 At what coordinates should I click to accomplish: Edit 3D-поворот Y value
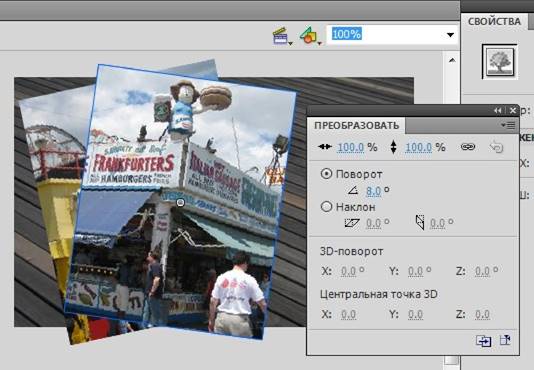(x=415, y=272)
